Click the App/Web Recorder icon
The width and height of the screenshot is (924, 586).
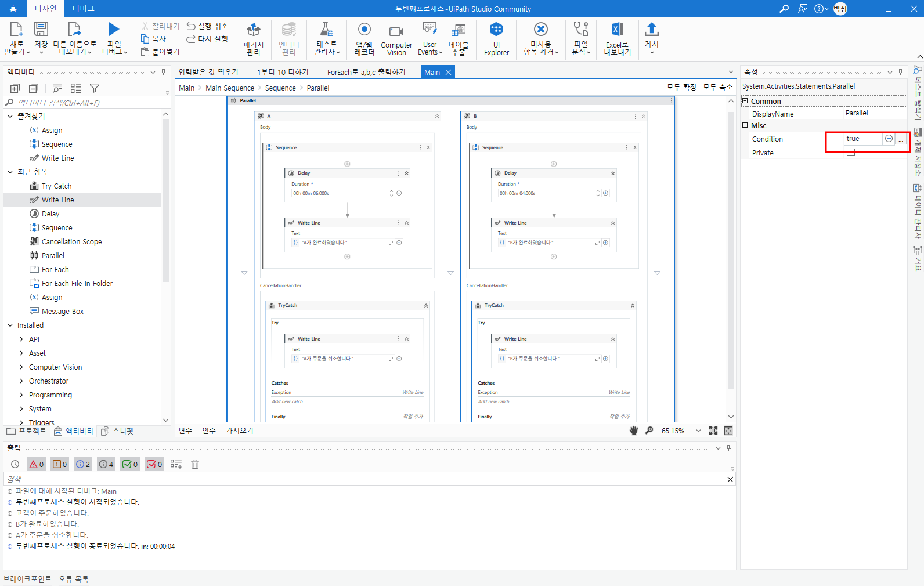point(364,29)
